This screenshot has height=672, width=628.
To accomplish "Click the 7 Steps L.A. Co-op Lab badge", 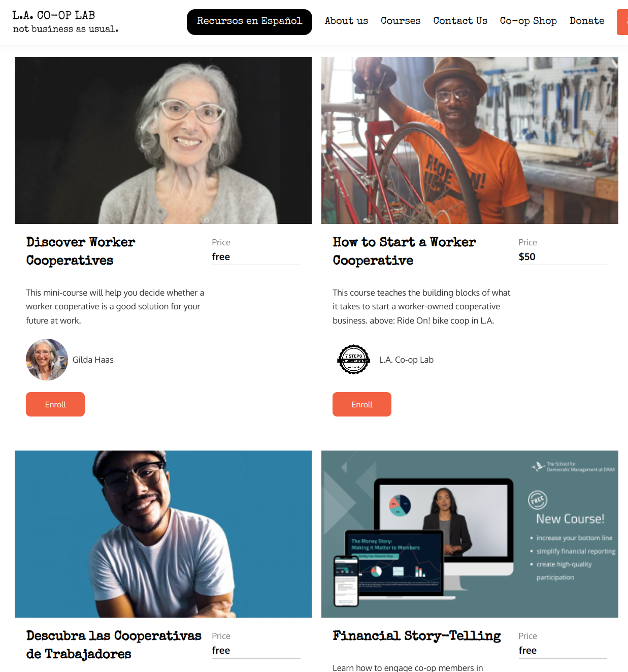I will coord(353,360).
